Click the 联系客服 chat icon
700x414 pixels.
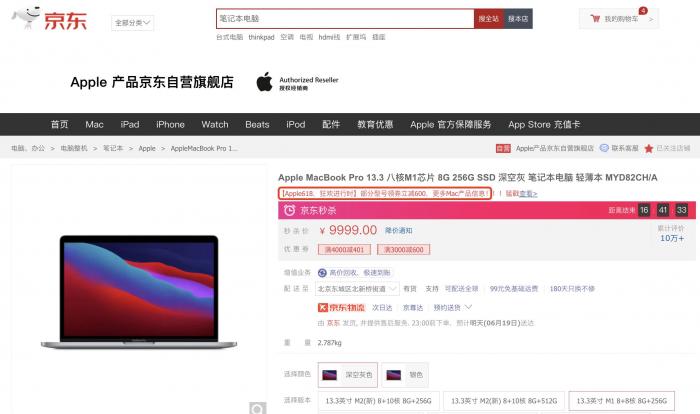[604, 148]
